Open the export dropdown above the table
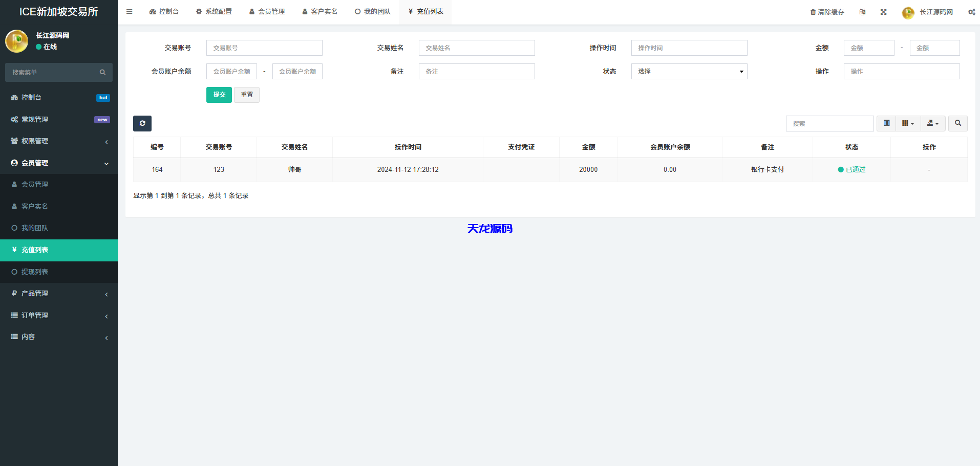This screenshot has height=466, width=980. click(933, 123)
